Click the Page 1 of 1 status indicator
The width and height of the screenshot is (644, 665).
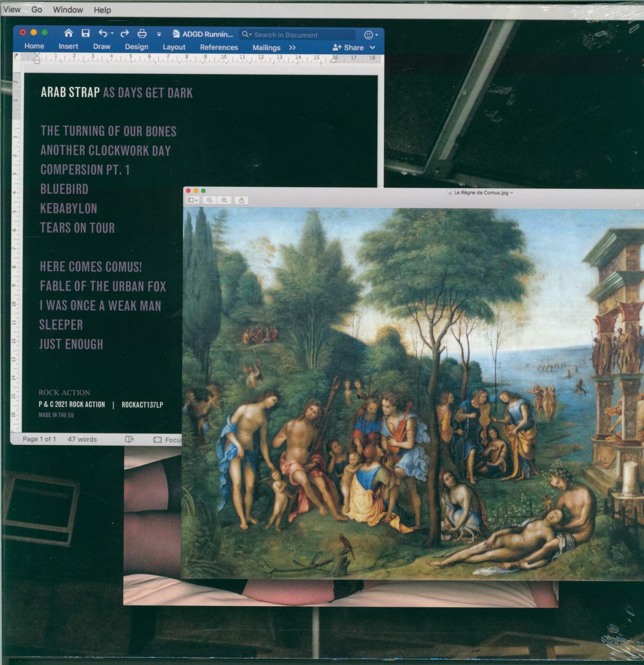[x=39, y=439]
